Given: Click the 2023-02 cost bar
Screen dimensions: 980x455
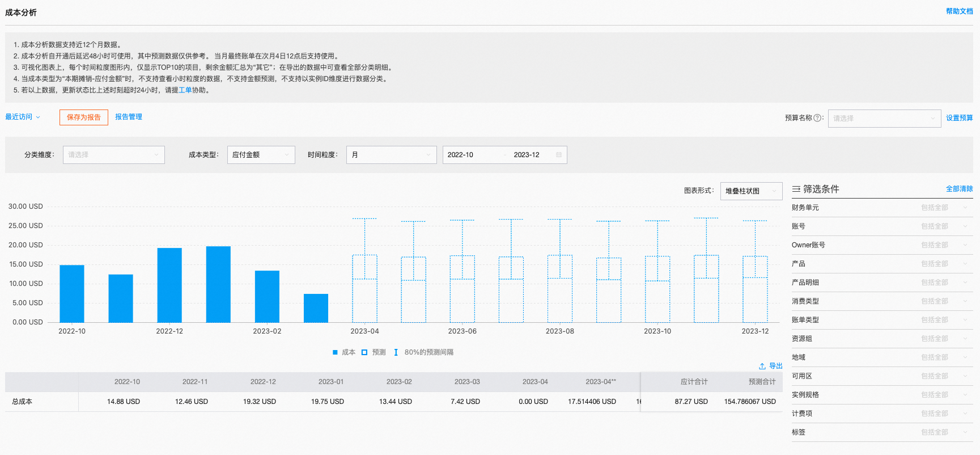Looking at the screenshot, I should [267, 296].
